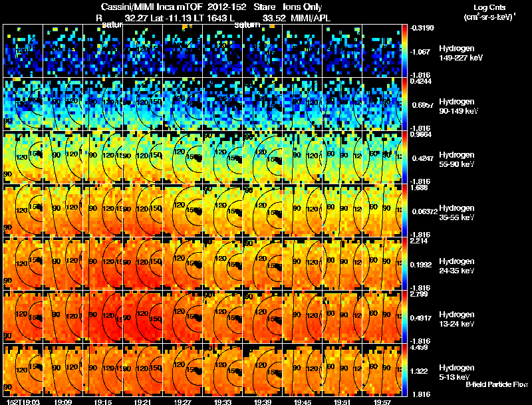Open the 149-227 keV panel at 19:33
This screenshot has height=405, width=532.
tap(223, 51)
